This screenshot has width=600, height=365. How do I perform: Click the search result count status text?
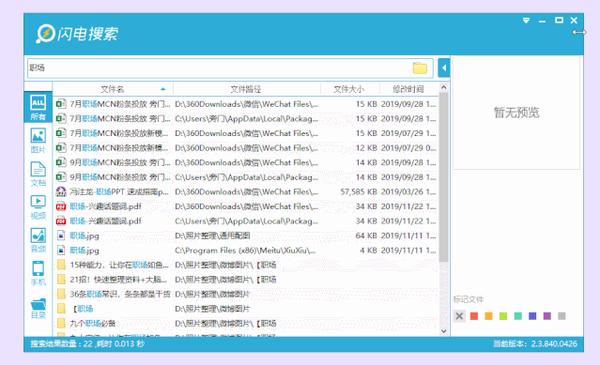click(x=88, y=344)
